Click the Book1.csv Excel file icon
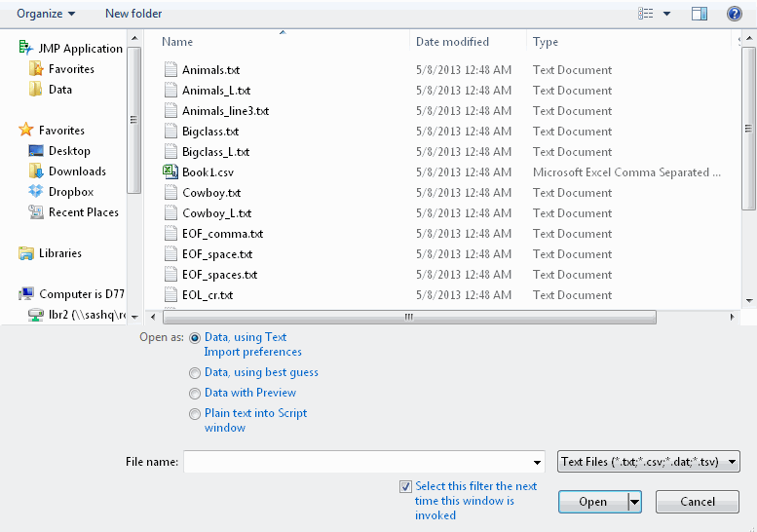This screenshot has height=532, width=757. point(170,171)
